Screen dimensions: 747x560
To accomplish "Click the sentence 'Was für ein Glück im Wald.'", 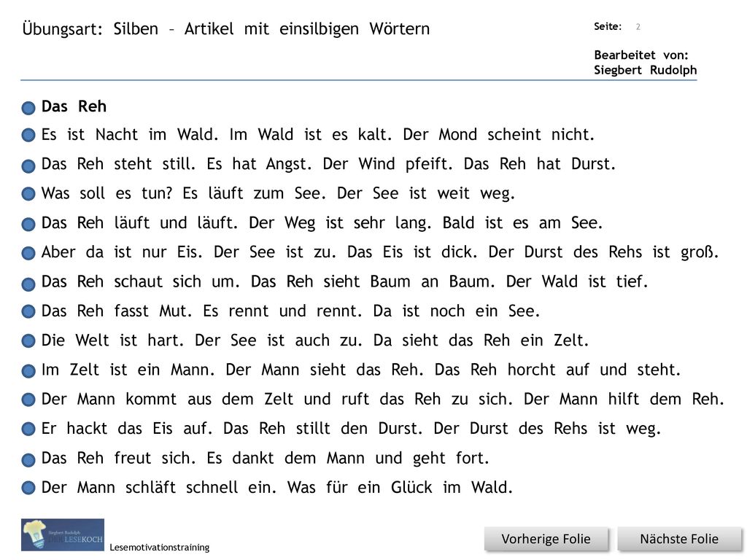I will pos(400,488).
